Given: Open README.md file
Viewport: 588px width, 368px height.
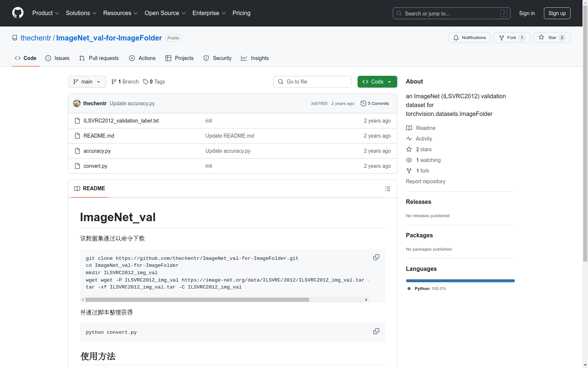Looking at the screenshot, I should point(99,136).
